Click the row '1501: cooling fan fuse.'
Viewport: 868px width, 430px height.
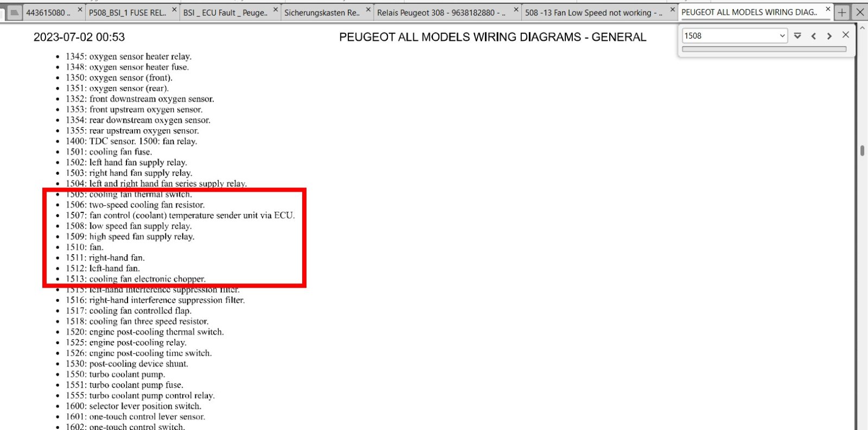pos(108,152)
